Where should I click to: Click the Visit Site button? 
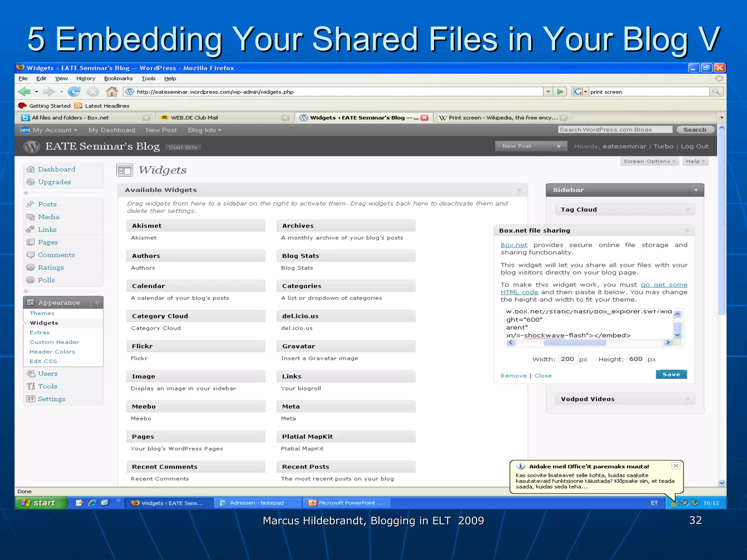point(183,147)
